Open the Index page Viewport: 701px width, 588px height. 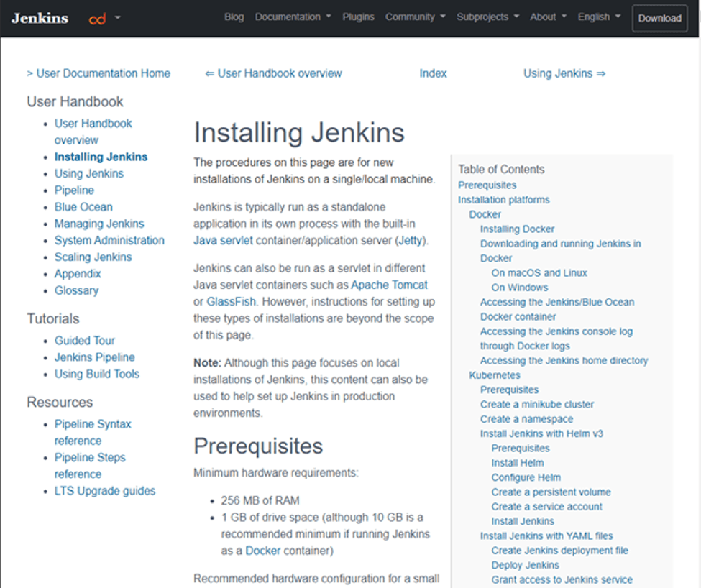(433, 73)
